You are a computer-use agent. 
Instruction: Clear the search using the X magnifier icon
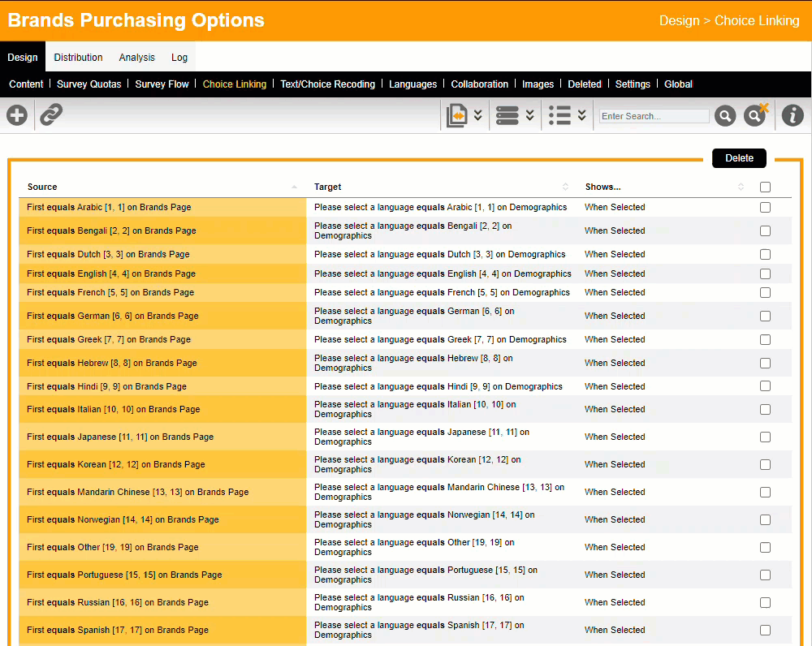(x=755, y=115)
